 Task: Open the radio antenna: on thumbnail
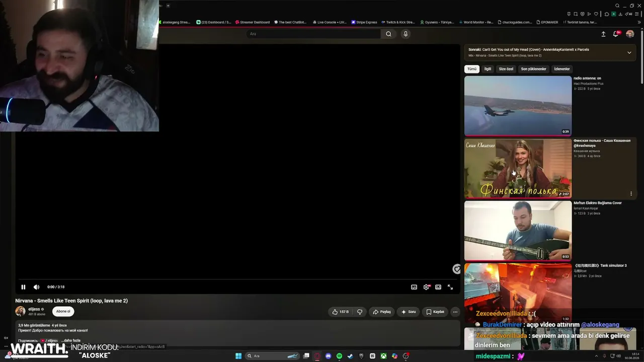pyautogui.click(x=518, y=106)
